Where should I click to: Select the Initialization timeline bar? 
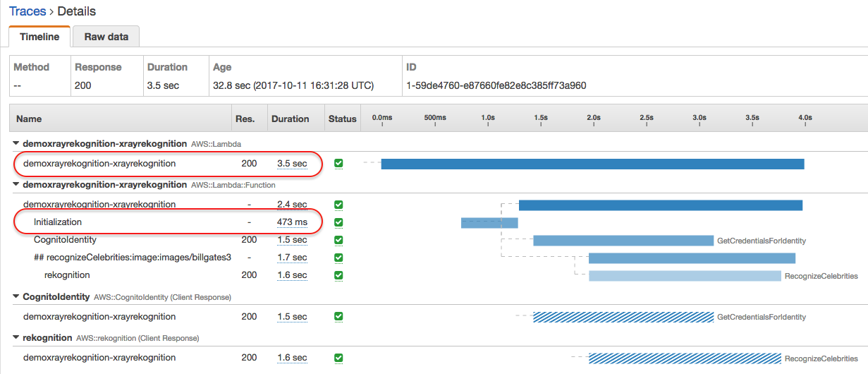click(489, 223)
